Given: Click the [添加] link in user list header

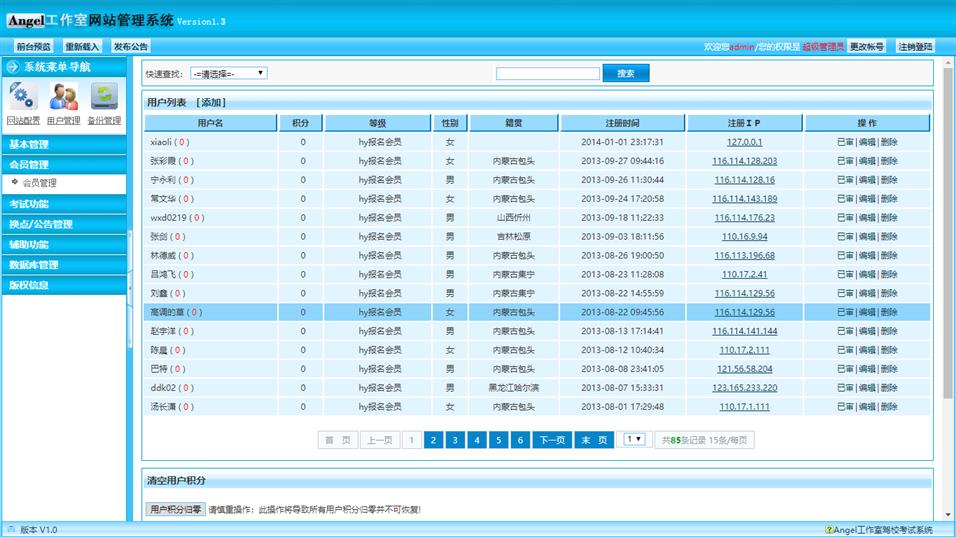Looking at the screenshot, I should coord(211,102).
